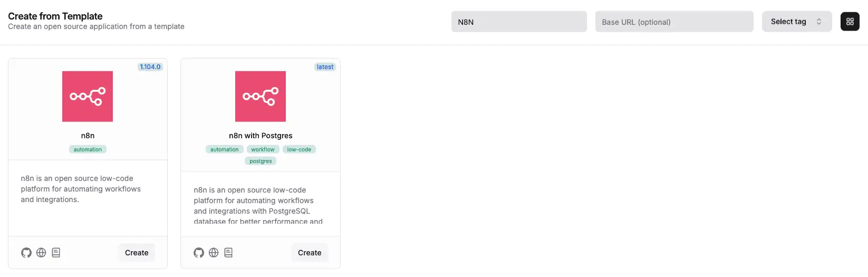Click the latest version badge
The image size is (868, 277).
(x=325, y=67)
